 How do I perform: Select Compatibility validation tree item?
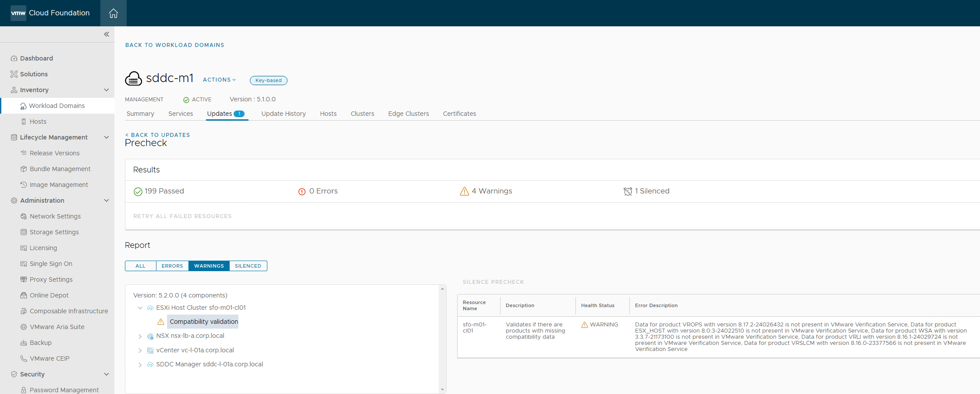tap(204, 322)
